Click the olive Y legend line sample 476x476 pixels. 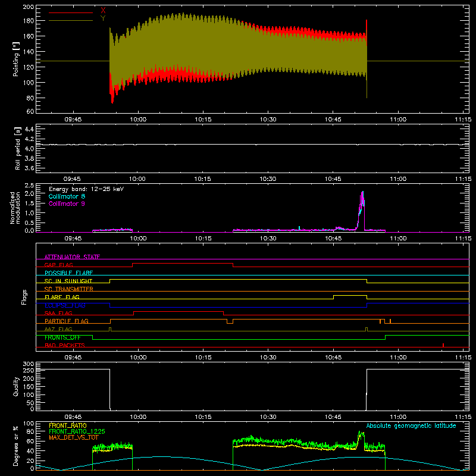click(71, 20)
